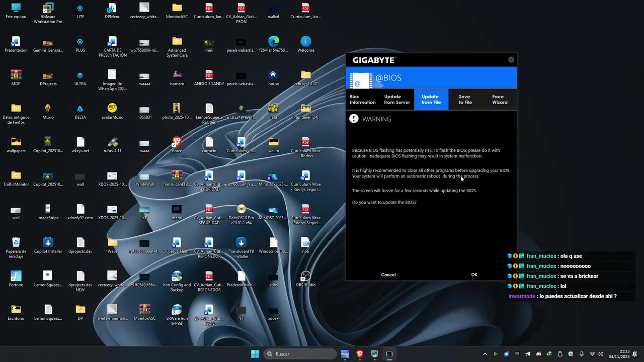Select the DPMenu desktop icon

click(x=112, y=11)
